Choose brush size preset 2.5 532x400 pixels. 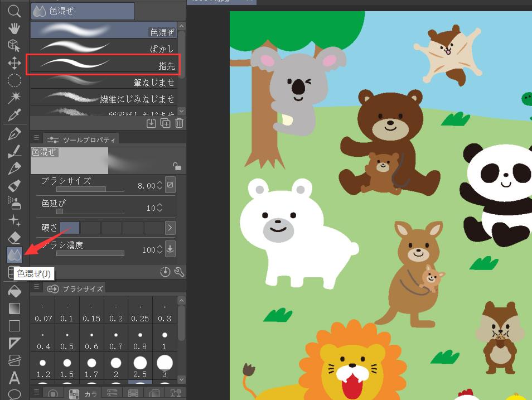(x=140, y=366)
